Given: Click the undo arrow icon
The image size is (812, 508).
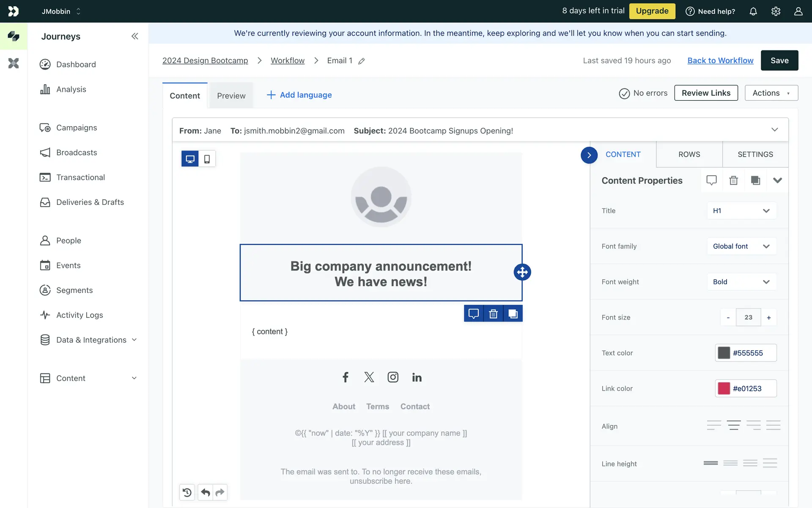Looking at the screenshot, I should pyautogui.click(x=205, y=492).
